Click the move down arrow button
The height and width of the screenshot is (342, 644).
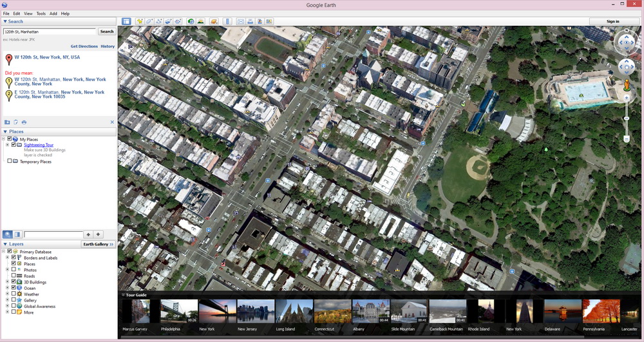pos(98,234)
